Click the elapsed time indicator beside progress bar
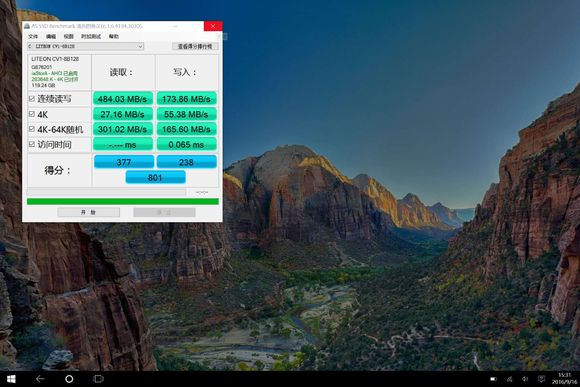Screen dimensions: 580x387 click(202, 192)
